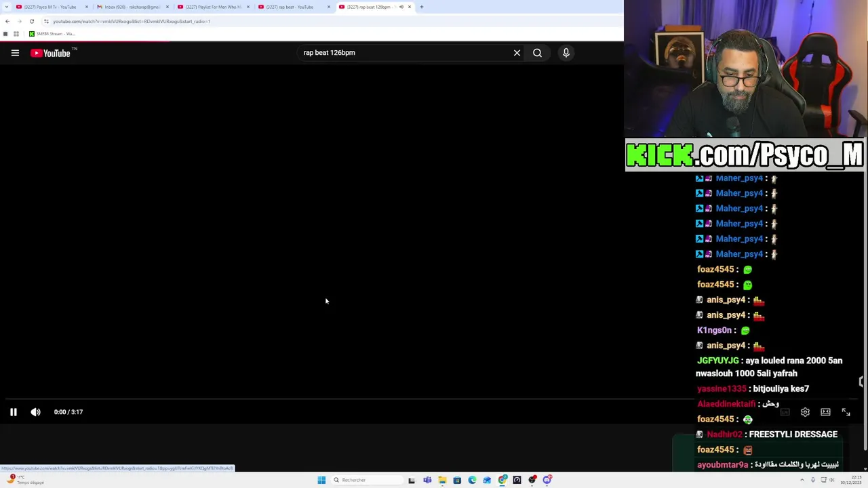868x488 pixels.
Task: Mute the video with speaker icon
Action: click(35, 412)
